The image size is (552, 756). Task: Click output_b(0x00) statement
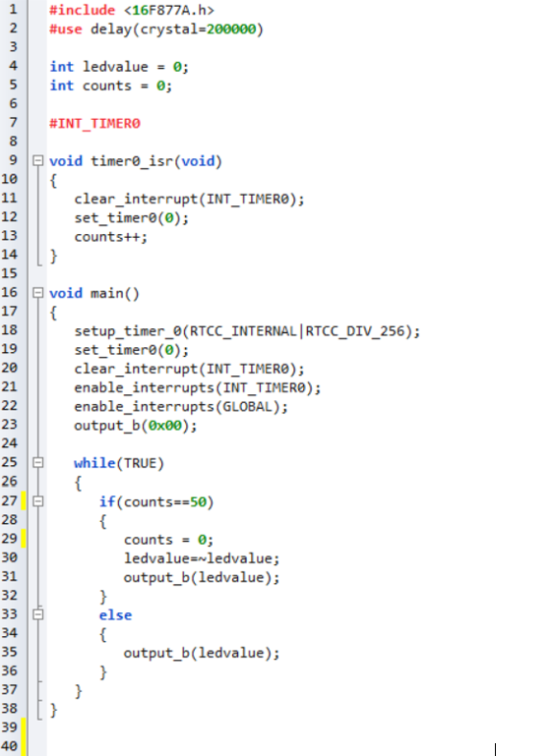136,426
